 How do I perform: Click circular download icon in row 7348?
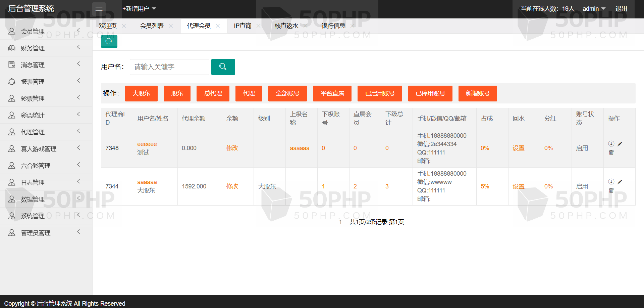[x=611, y=144]
